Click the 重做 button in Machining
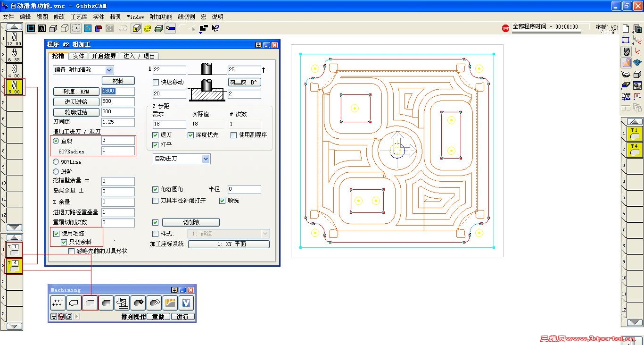Viewport: 644px width, 345px height. point(158,317)
